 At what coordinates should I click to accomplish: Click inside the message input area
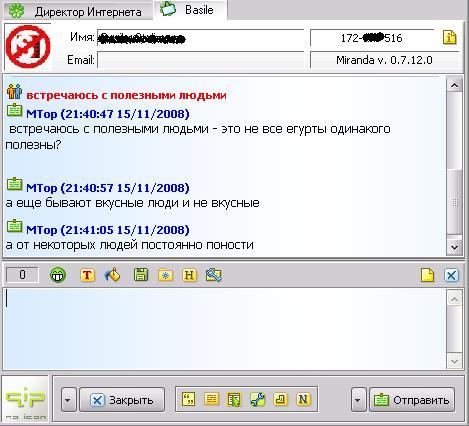click(x=225, y=329)
